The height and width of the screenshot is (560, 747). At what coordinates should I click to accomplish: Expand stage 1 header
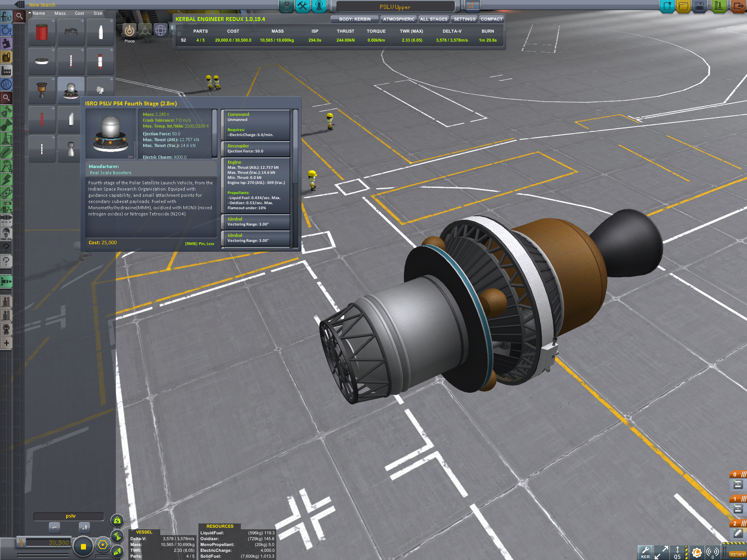point(738,499)
